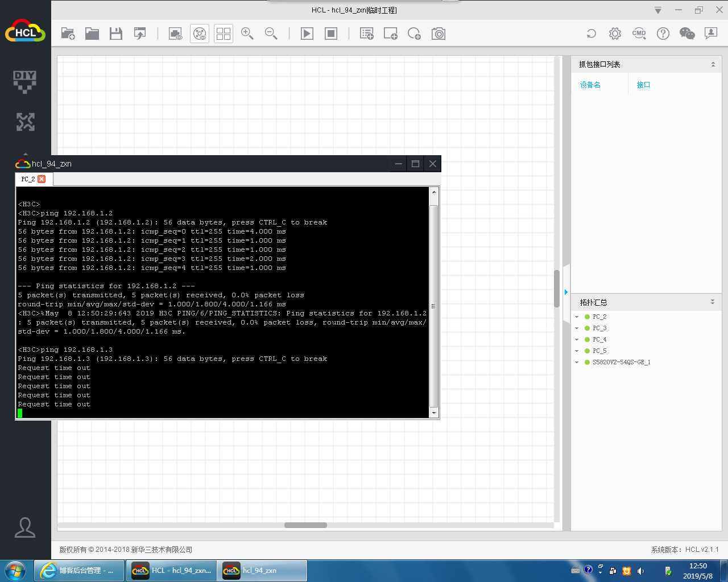The image size is (728, 582).
Task: Click the user profile icon in sidebar
Action: point(25,527)
